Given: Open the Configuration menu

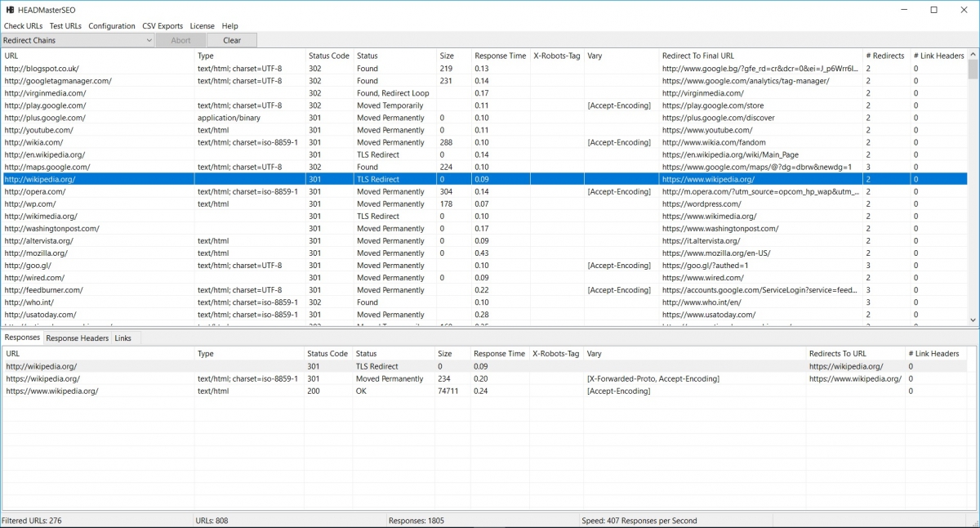Looking at the screenshot, I should [112, 26].
